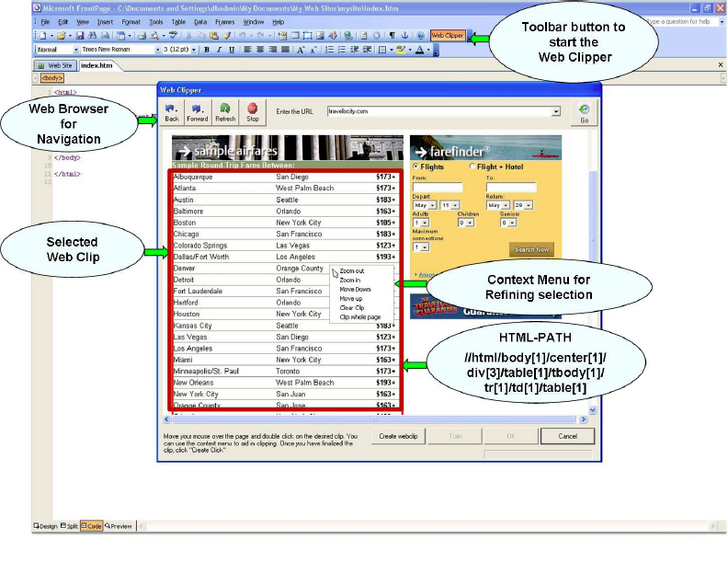728x562 pixels.
Task: Open the font size dropdown 3 (12 pt)
Action: [194, 50]
